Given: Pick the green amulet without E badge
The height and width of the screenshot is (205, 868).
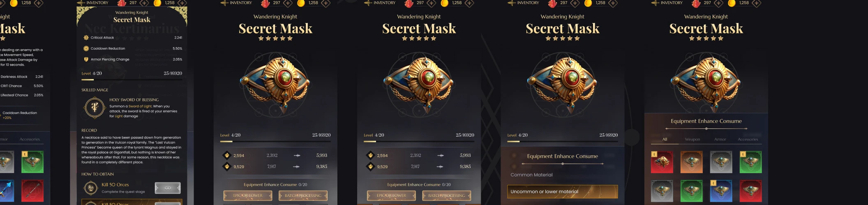Looking at the screenshot, I should (692, 191).
